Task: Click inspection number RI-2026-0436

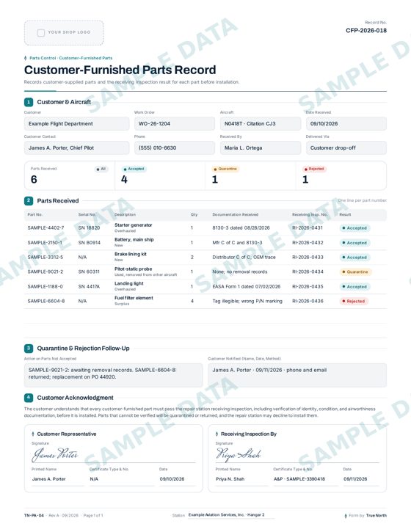Action: [308, 301]
